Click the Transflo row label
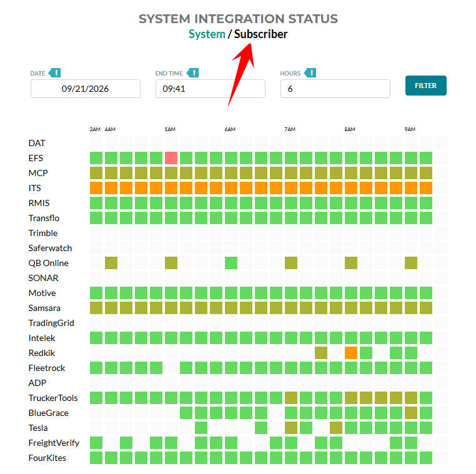Screen dimensions: 476x474 click(x=44, y=218)
